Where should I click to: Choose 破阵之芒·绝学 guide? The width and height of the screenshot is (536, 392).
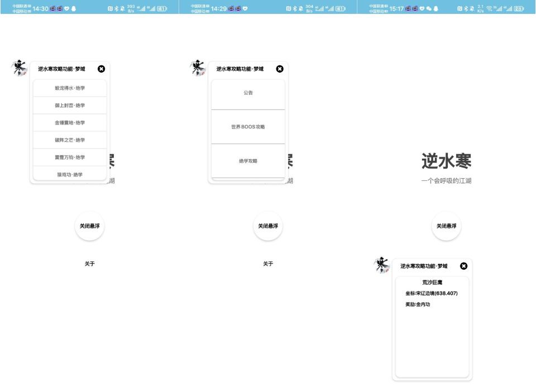coord(70,140)
